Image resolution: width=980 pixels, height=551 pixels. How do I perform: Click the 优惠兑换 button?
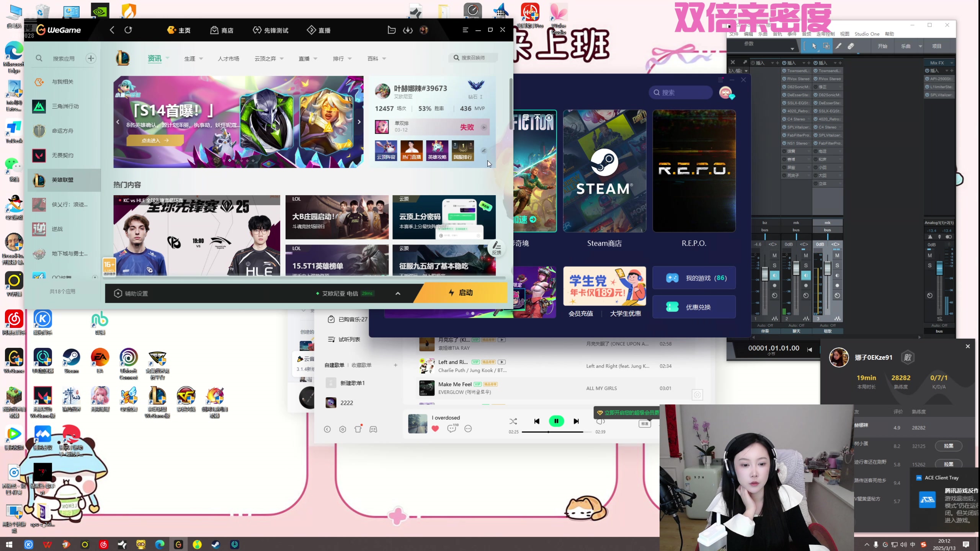tap(694, 307)
